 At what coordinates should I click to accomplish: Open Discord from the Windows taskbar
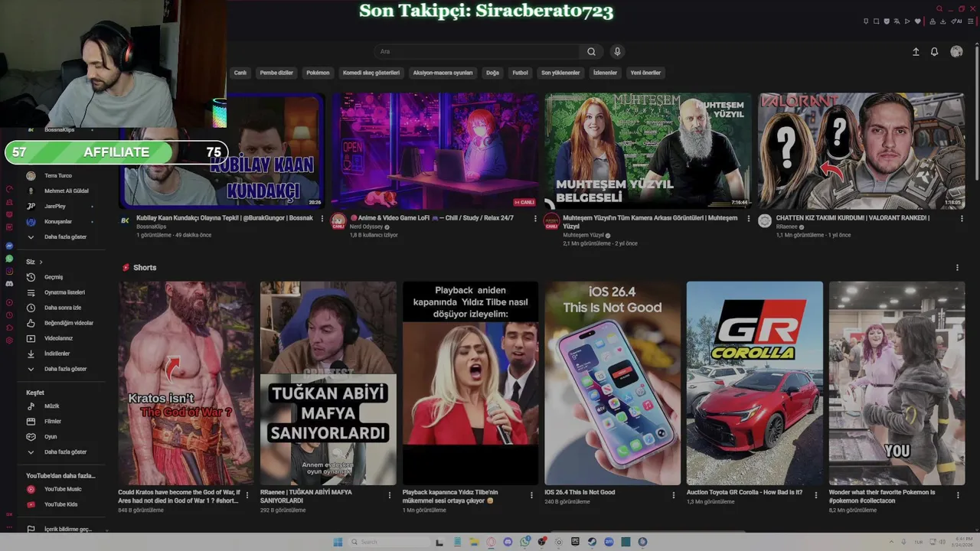coord(508,542)
